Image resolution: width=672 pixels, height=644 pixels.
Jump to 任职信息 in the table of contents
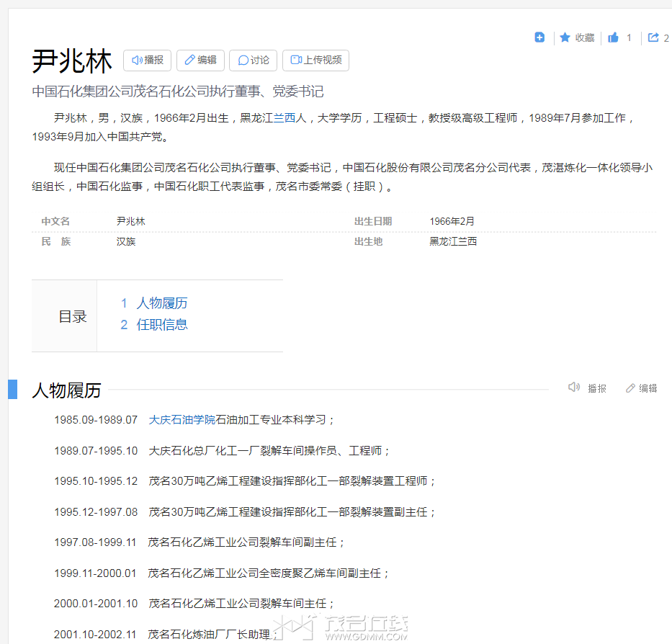coord(161,325)
